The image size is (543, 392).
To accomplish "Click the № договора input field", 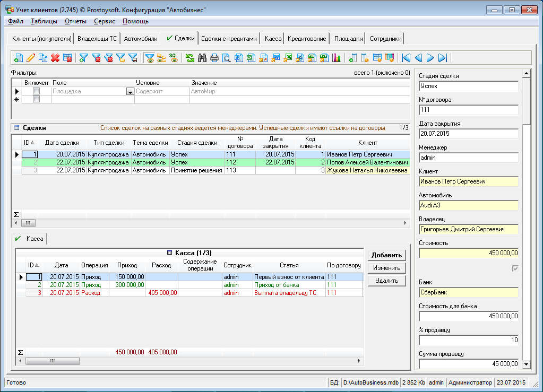I will coord(468,110).
